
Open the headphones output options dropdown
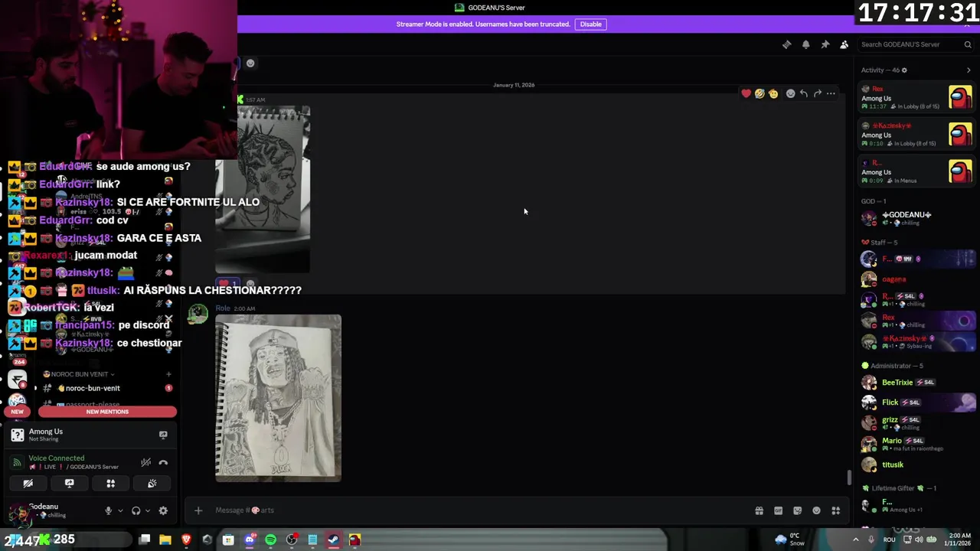coord(147,511)
